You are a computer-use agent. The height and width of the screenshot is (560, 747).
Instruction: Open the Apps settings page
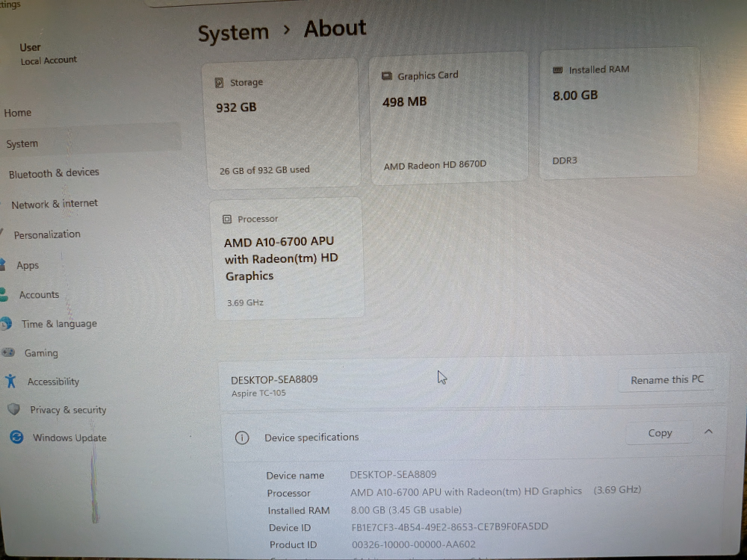(x=28, y=265)
